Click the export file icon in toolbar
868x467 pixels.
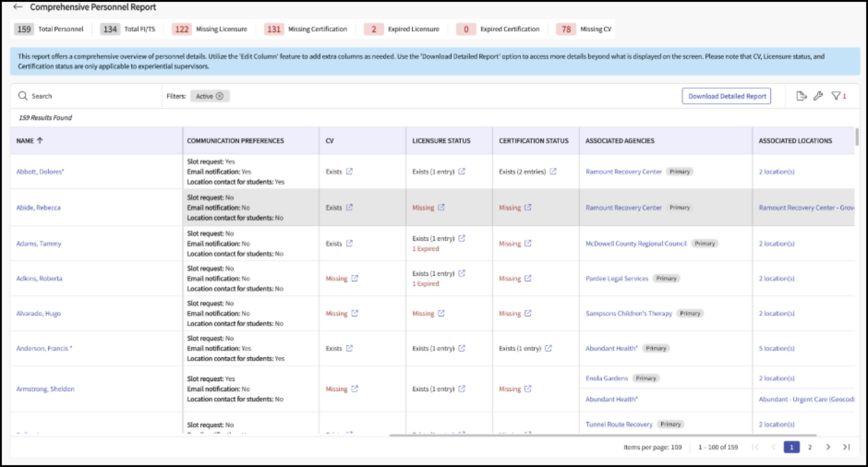point(802,96)
